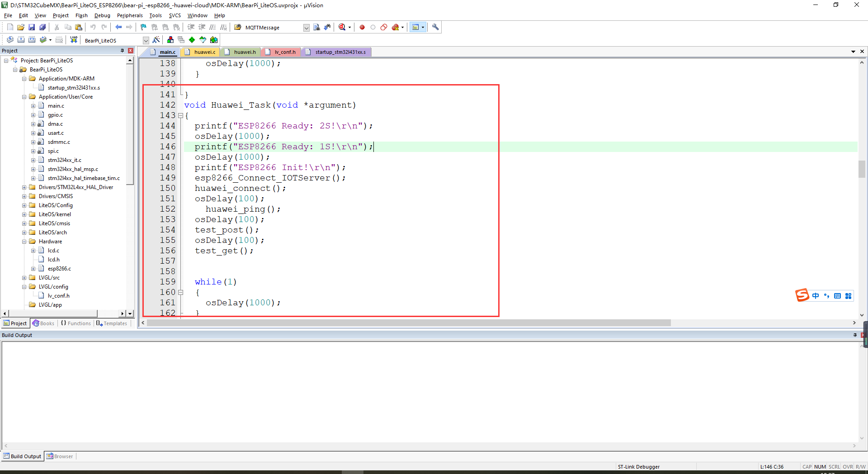The height and width of the screenshot is (474, 868).
Task: Click the New file icon
Action: pyautogui.click(x=10, y=27)
